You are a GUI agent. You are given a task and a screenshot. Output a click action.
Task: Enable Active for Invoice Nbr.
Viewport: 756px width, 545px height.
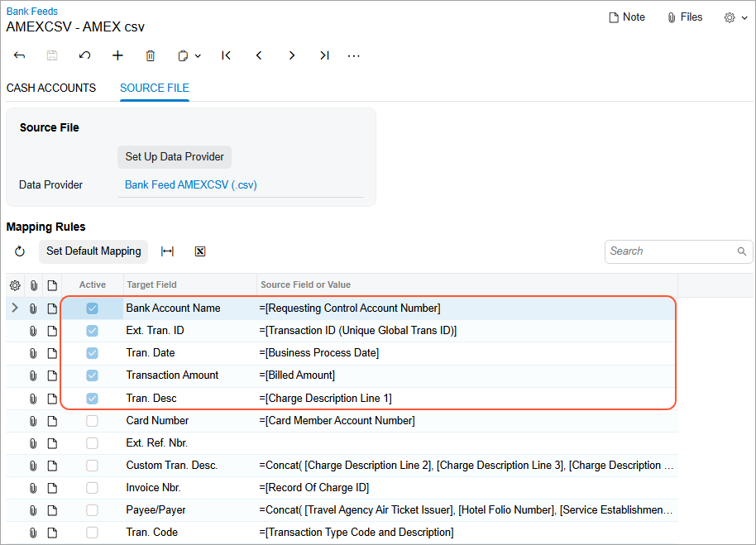92,488
